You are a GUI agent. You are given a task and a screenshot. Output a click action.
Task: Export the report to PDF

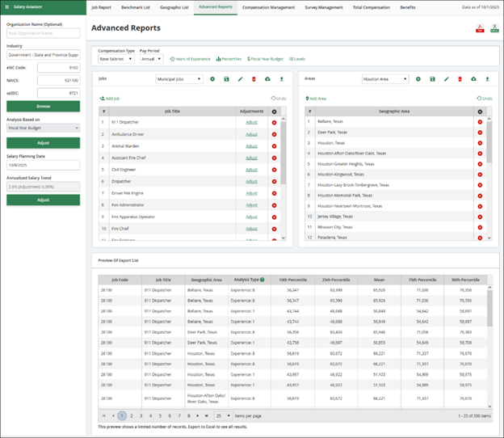point(479,28)
